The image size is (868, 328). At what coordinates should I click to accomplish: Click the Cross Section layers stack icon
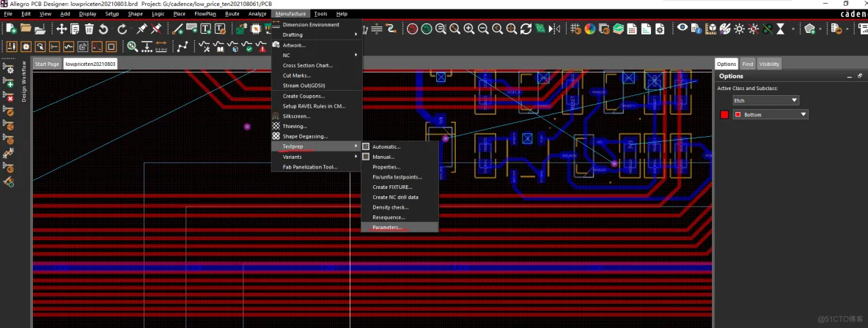[618, 29]
